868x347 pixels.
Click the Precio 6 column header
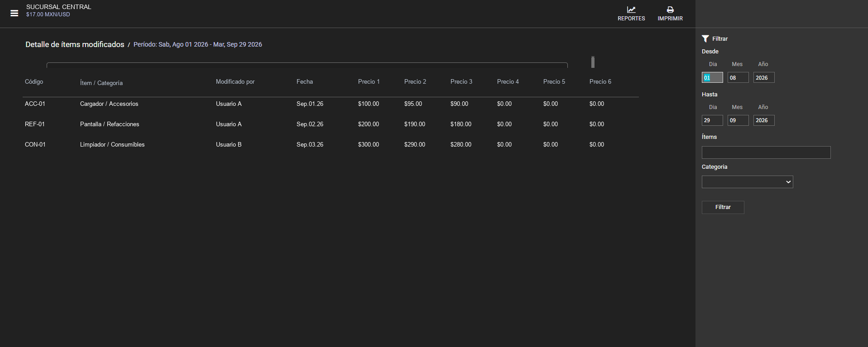click(600, 82)
